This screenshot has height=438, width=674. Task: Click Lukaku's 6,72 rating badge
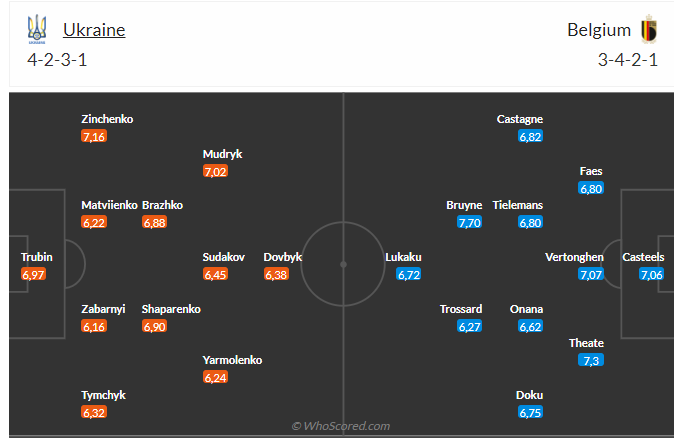408,274
